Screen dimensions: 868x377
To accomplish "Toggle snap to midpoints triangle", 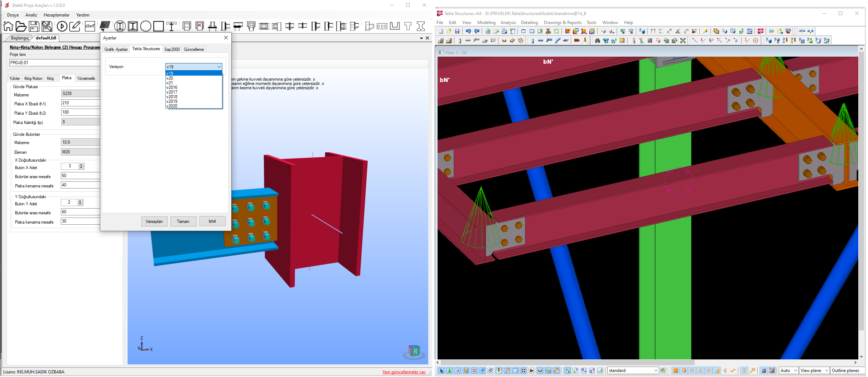I will 700,371.
